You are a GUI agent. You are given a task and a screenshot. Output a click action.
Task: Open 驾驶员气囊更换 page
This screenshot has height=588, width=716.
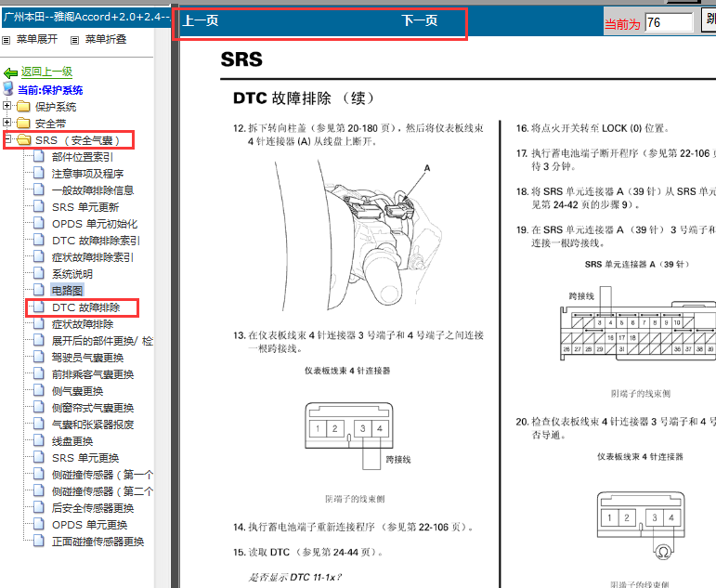coord(87,358)
